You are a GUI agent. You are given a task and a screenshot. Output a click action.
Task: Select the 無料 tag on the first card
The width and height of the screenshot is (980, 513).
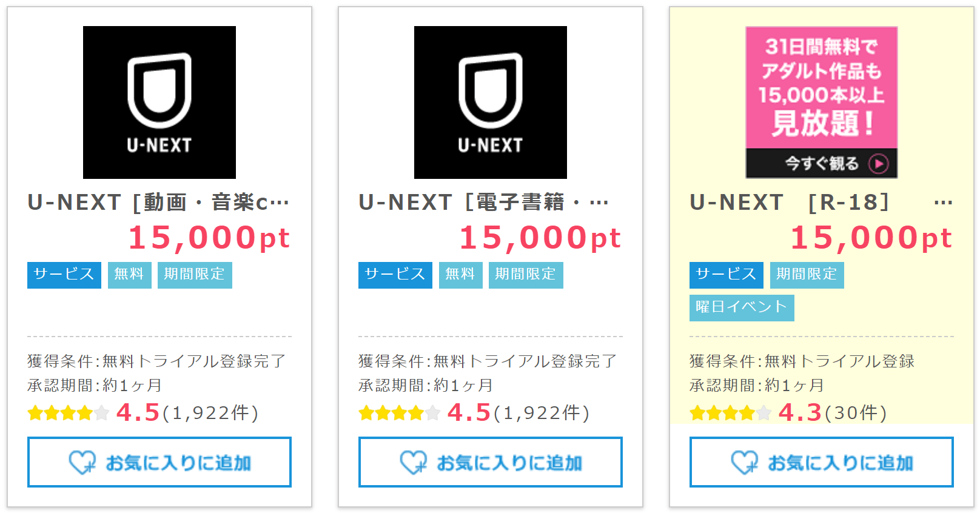(x=129, y=275)
